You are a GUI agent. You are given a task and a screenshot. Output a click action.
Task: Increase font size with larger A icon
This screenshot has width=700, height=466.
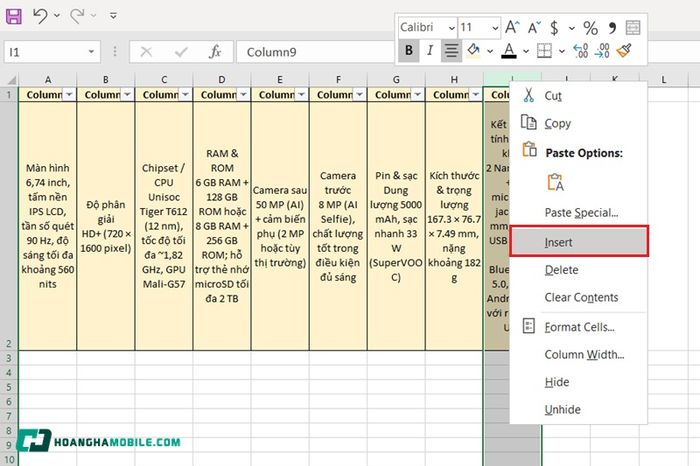coord(512,27)
